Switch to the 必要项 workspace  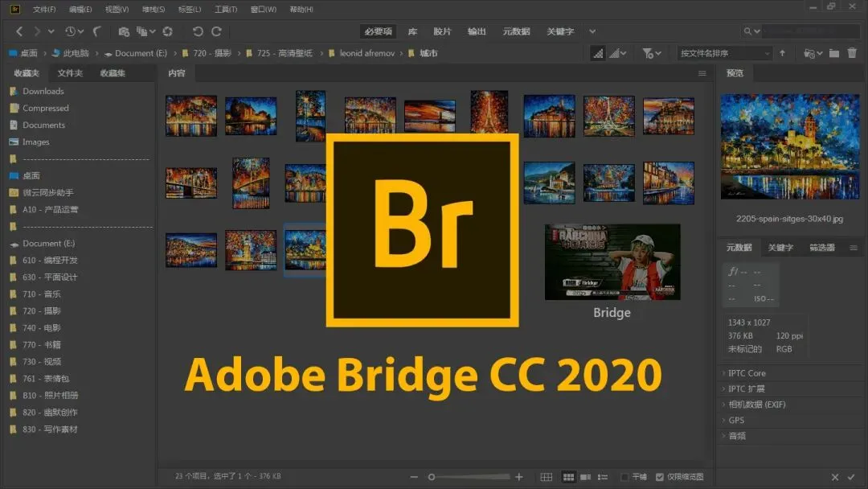point(378,31)
